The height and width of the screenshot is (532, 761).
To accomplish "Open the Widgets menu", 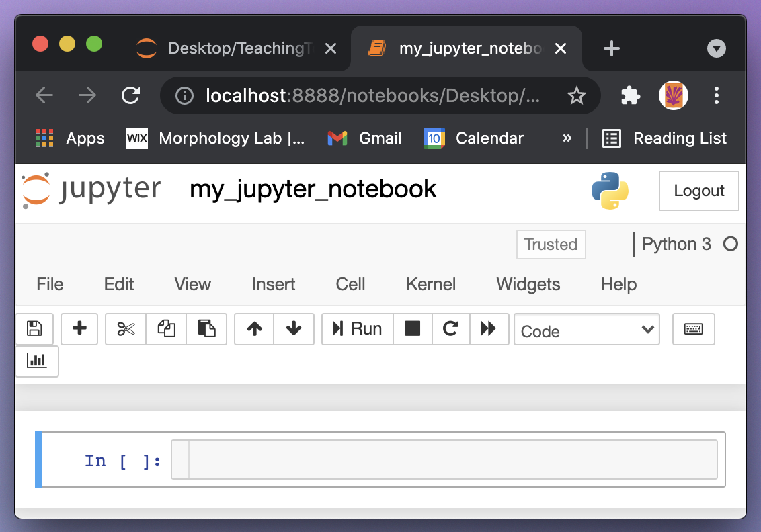I will (528, 284).
